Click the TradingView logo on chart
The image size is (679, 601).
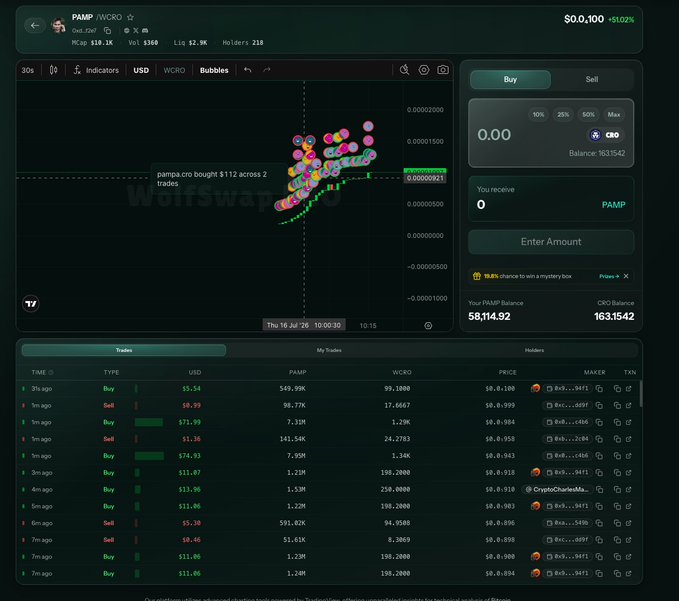31,304
